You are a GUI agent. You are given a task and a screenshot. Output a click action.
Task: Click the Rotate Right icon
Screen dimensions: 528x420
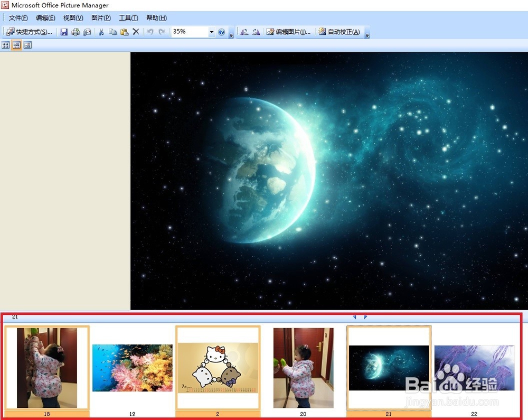pyautogui.click(x=257, y=32)
